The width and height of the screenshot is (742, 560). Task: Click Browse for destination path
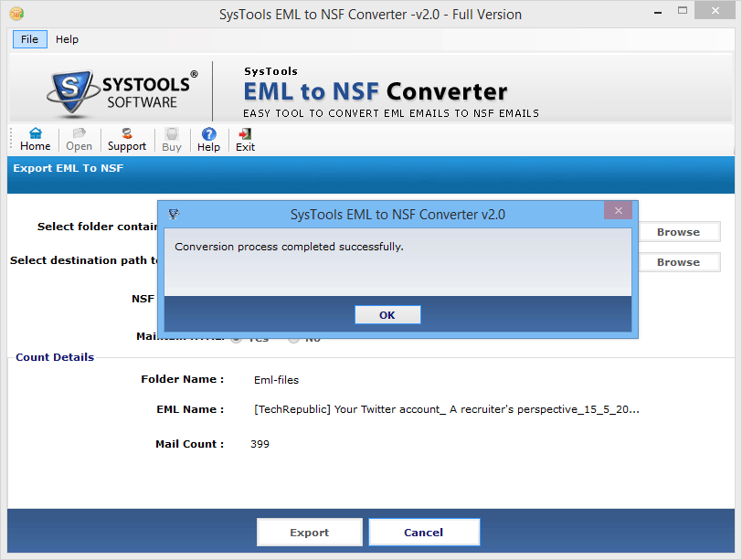679,262
